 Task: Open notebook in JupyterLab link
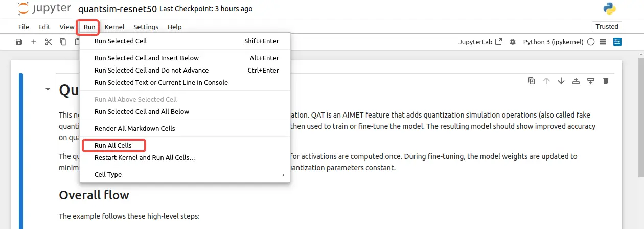coord(480,42)
